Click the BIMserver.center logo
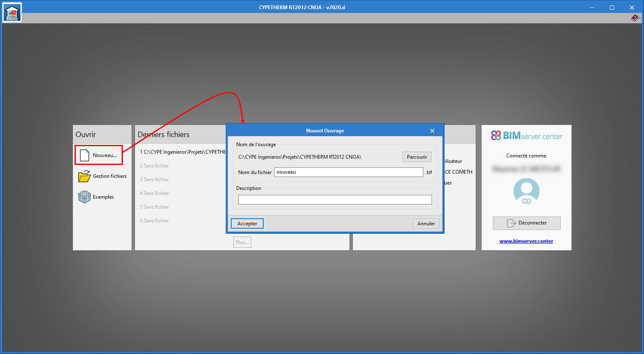Image resolution: width=644 pixels, height=354 pixels. tap(527, 136)
